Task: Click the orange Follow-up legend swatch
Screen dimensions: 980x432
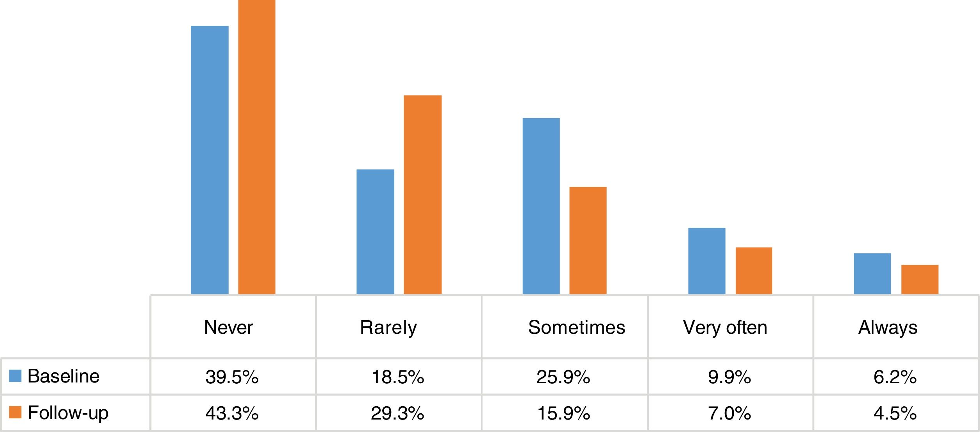Action: pyautogui.click(x=15, y=412)
